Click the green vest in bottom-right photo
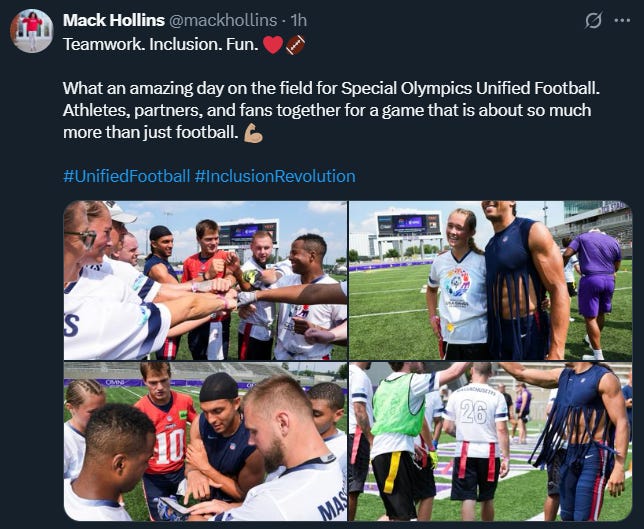The image size is (644, 529). 398,405
